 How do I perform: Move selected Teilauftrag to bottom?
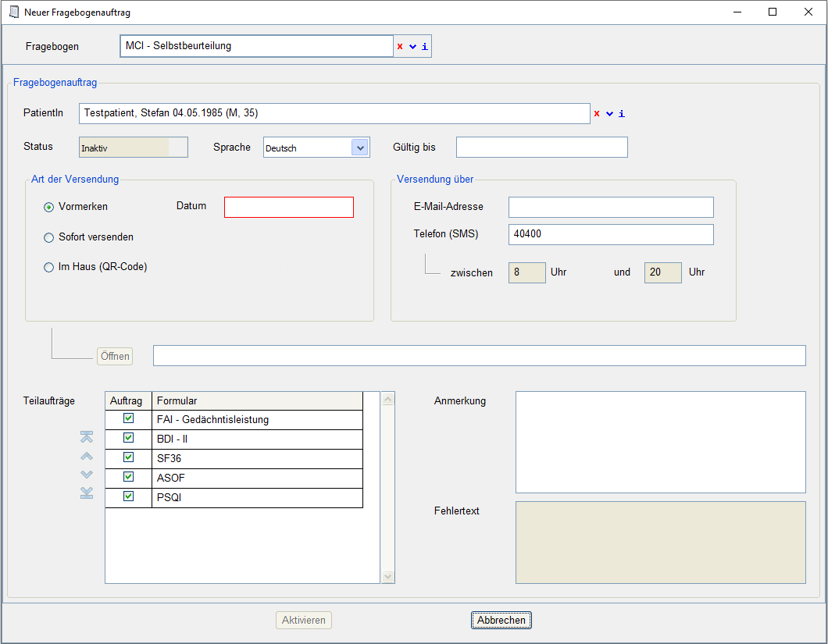(87, 493)
